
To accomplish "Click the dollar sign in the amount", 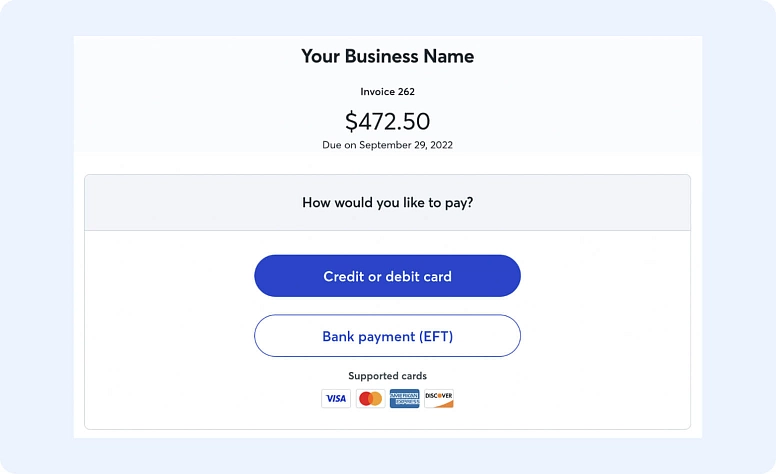I will pos(351,121).
